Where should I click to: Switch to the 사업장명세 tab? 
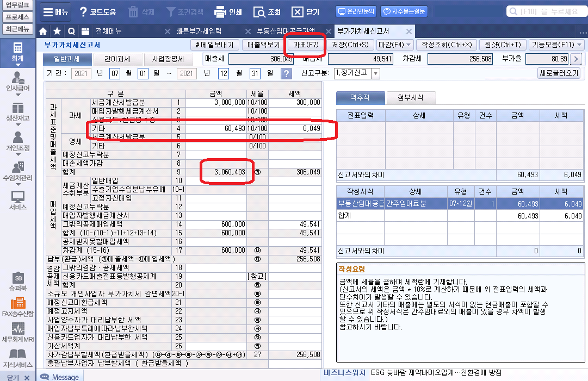(x=168, y=59)
